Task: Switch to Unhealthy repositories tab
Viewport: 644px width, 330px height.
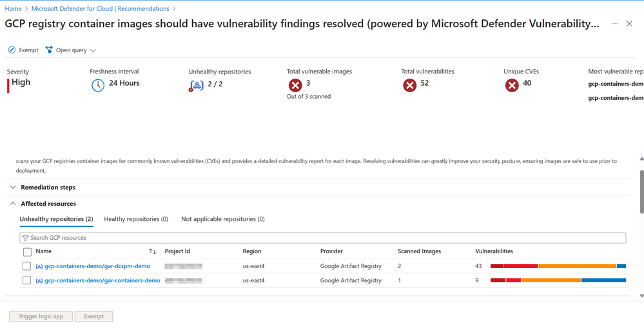Action: (56, 219)
